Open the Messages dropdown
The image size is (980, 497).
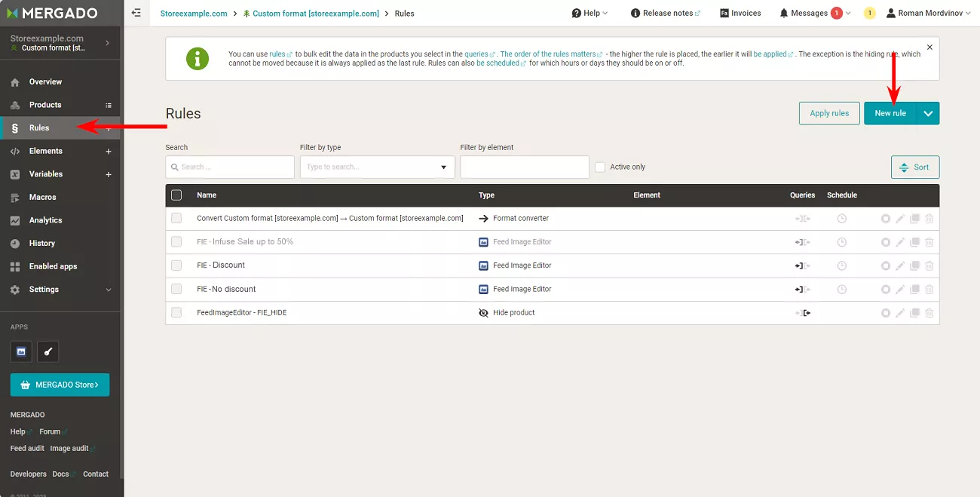(815, 13)
